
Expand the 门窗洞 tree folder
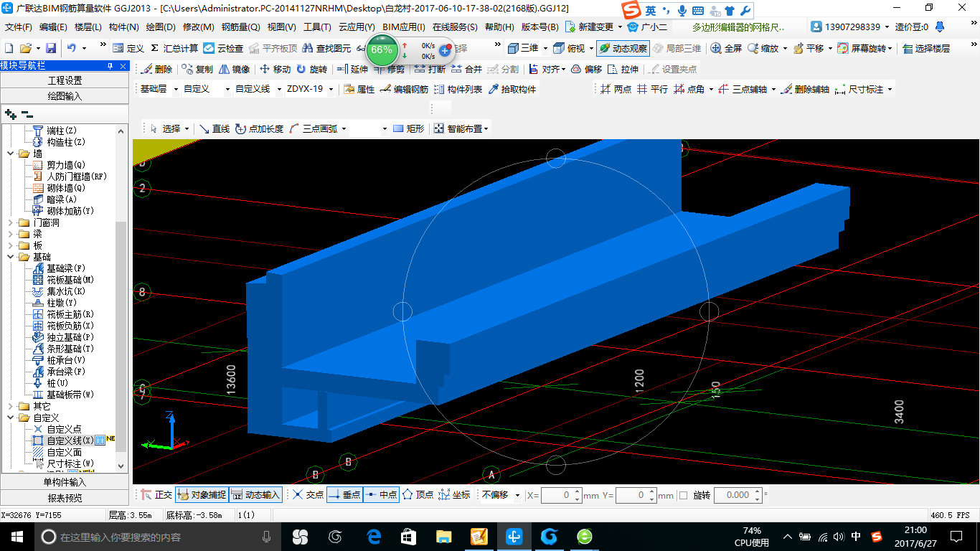click(x=10, y=222)
